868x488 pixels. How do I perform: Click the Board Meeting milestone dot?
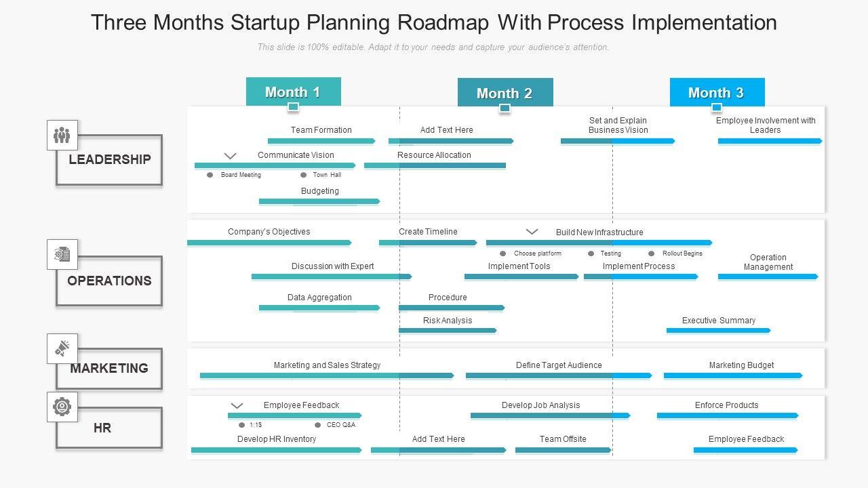tap(210, 175)
